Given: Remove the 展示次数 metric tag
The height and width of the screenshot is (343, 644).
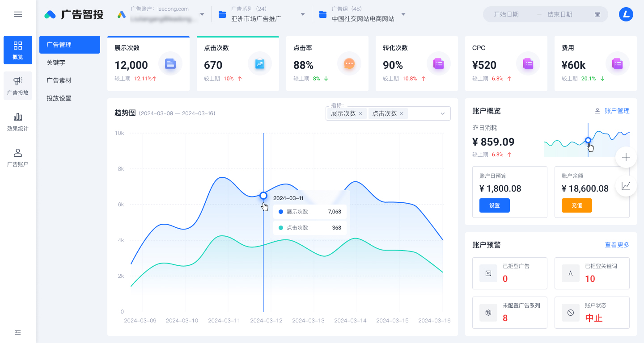Looking at the screenshot, I should pos(360,113).
